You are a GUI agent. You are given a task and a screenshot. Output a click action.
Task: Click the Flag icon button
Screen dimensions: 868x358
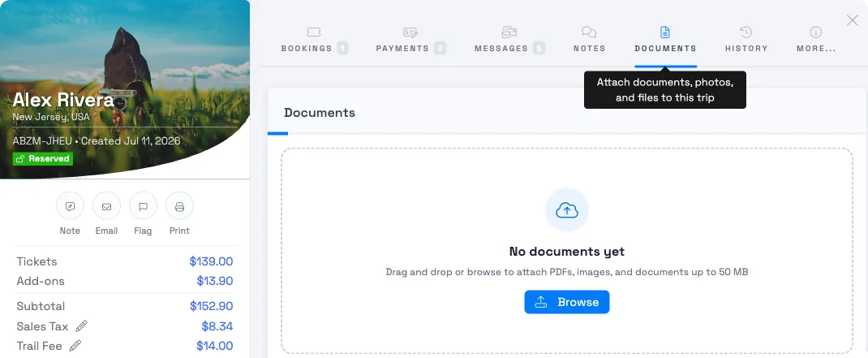pos(143,206)
